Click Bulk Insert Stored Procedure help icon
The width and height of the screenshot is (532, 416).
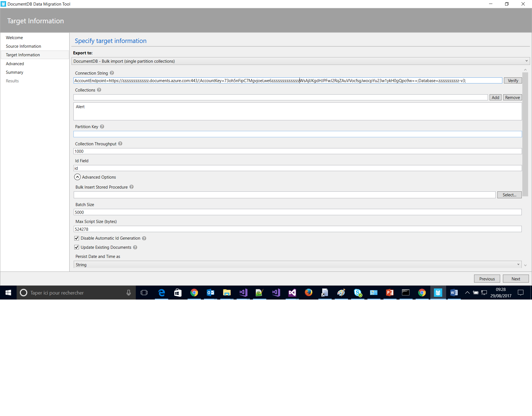[132, 187]
